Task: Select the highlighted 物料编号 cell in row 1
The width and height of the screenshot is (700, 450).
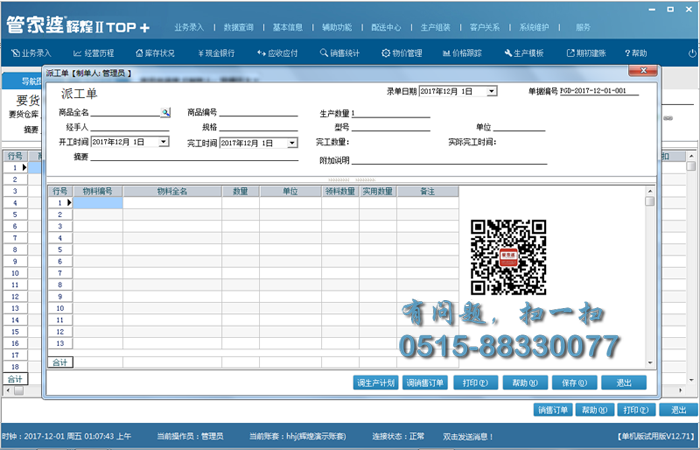Action: (98, 203)
